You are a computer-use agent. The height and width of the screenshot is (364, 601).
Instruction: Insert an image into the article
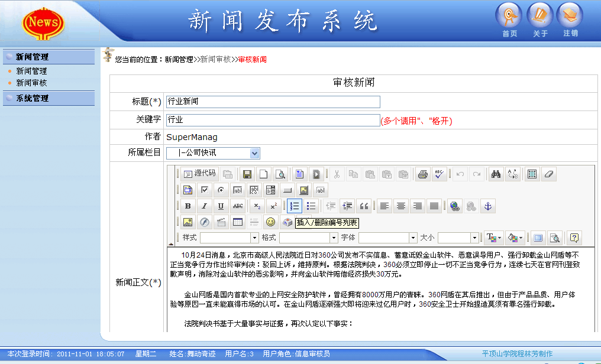(x=188, y=222)
